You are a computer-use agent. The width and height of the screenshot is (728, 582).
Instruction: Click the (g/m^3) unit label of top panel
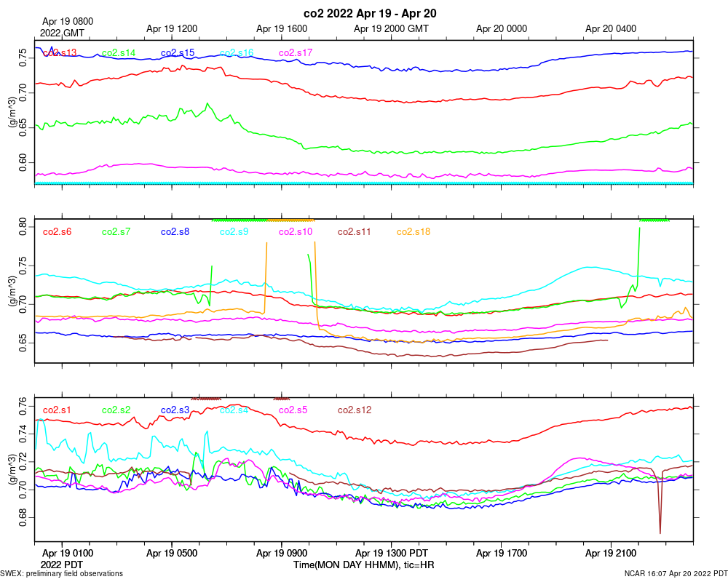click(12, 112)
